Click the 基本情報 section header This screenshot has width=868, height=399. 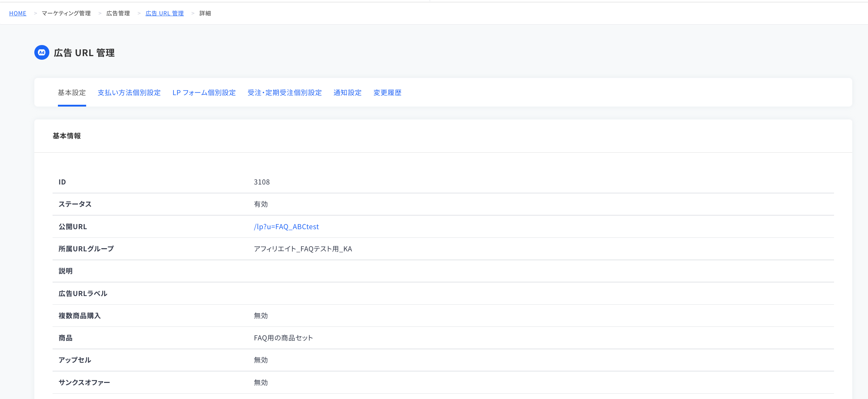[x=66, y=136]
